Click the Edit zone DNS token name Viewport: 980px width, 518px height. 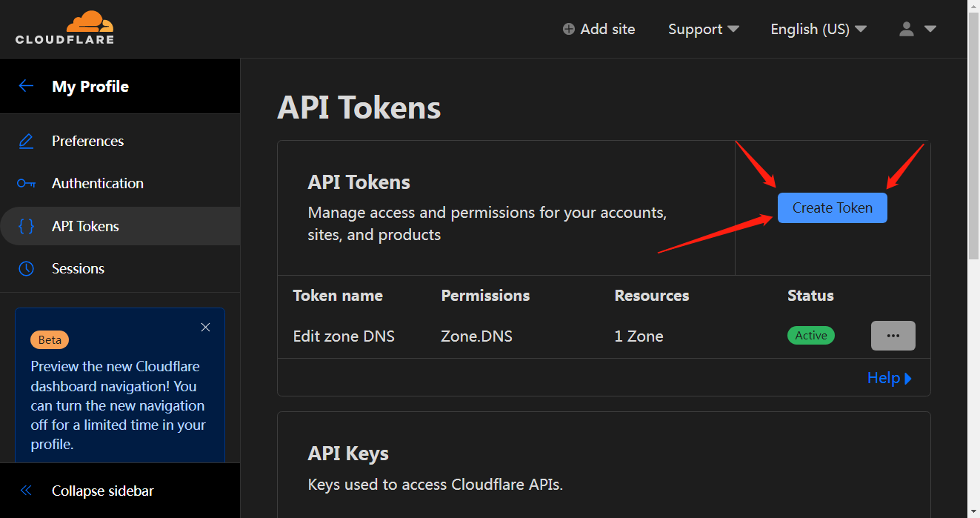(x=344, y=336)
